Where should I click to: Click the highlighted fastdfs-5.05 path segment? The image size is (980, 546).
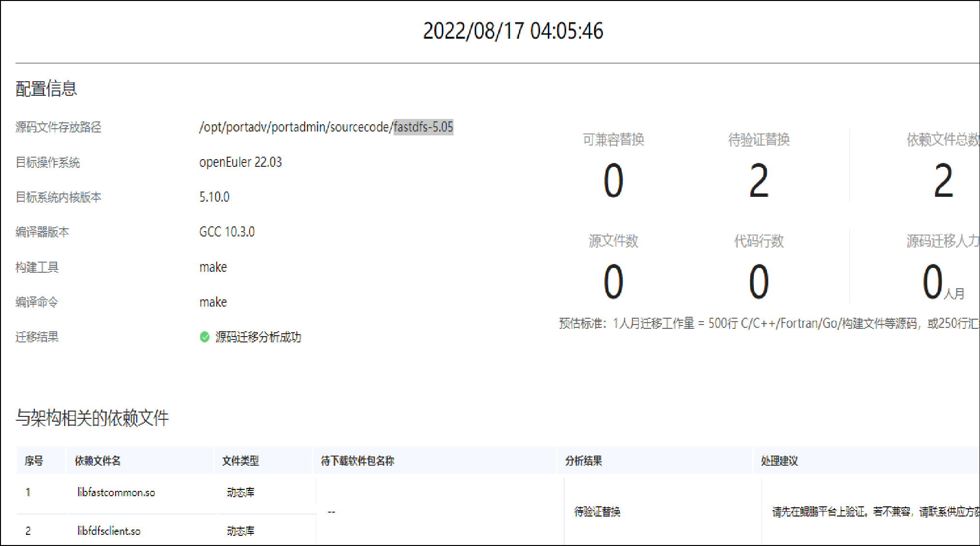click(x=423, y=127)
